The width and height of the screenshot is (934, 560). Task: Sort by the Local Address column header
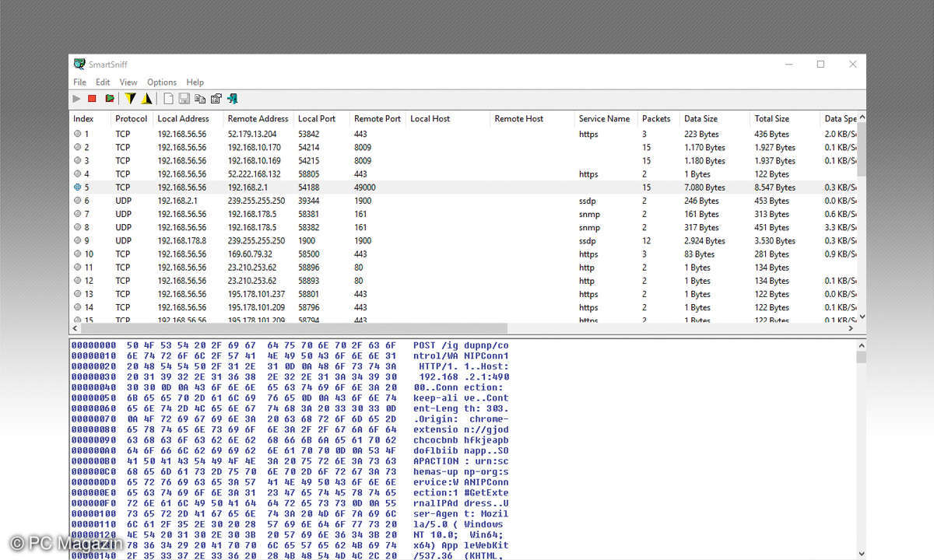[188, 119]
